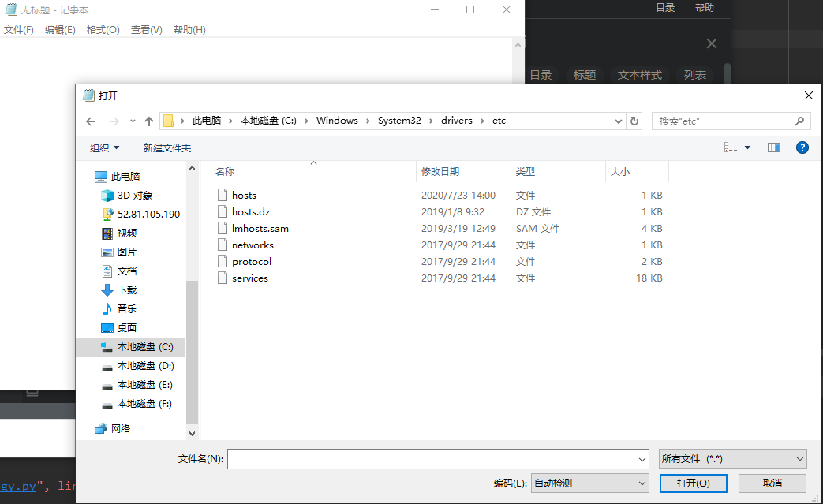Open recent locations dropdown arrow

pyautogui.click(x=133, y=121)
